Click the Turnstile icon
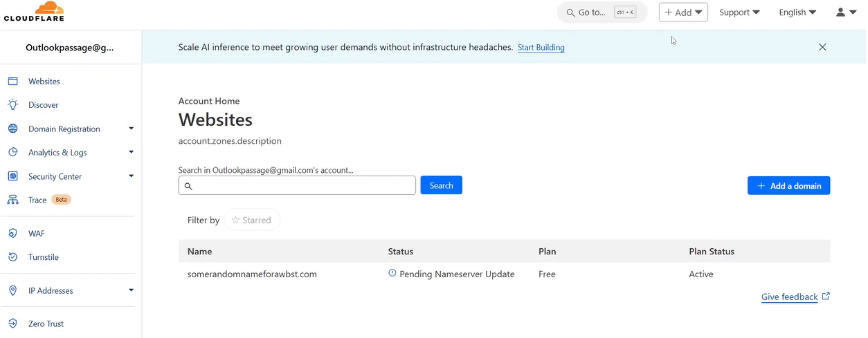Viewport: 868px width, 338px height. tap(12, 257)
